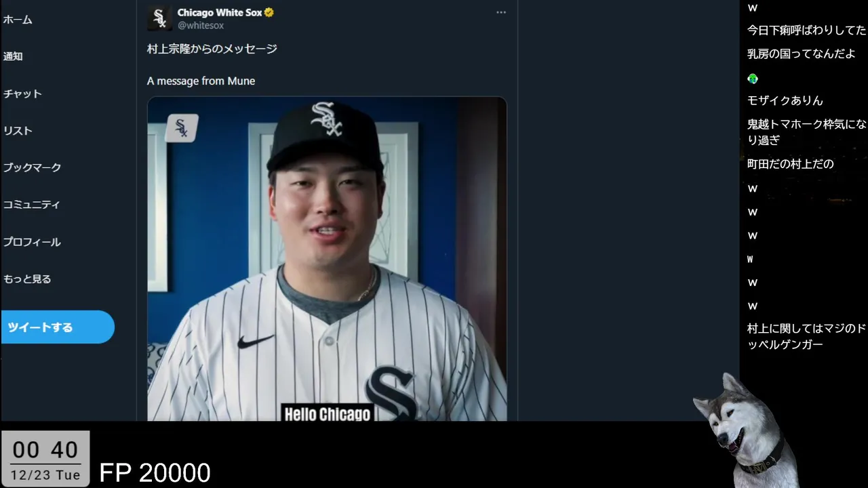Expand もっと見る in sidebar

[27, 279]
